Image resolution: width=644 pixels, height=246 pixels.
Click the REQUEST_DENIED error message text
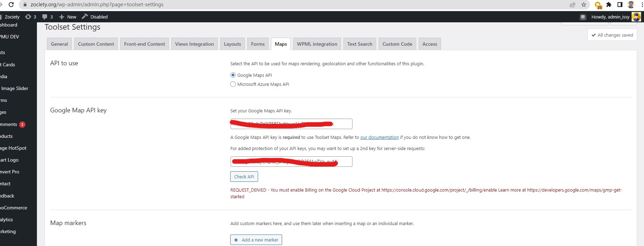coord(426,193)
